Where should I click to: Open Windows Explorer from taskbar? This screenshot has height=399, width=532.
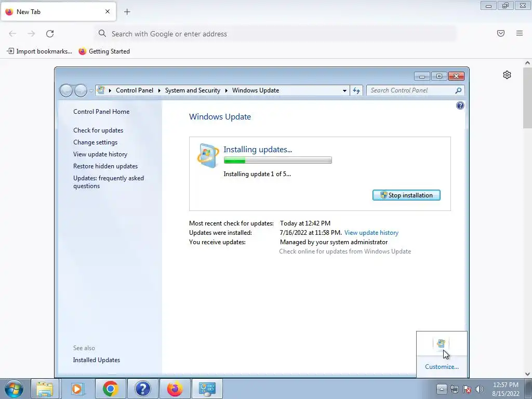pyautogui.click(x=45, y=389)
